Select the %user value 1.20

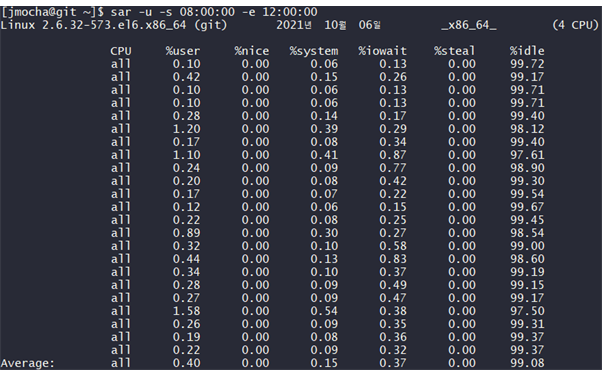tap(186, 129)
